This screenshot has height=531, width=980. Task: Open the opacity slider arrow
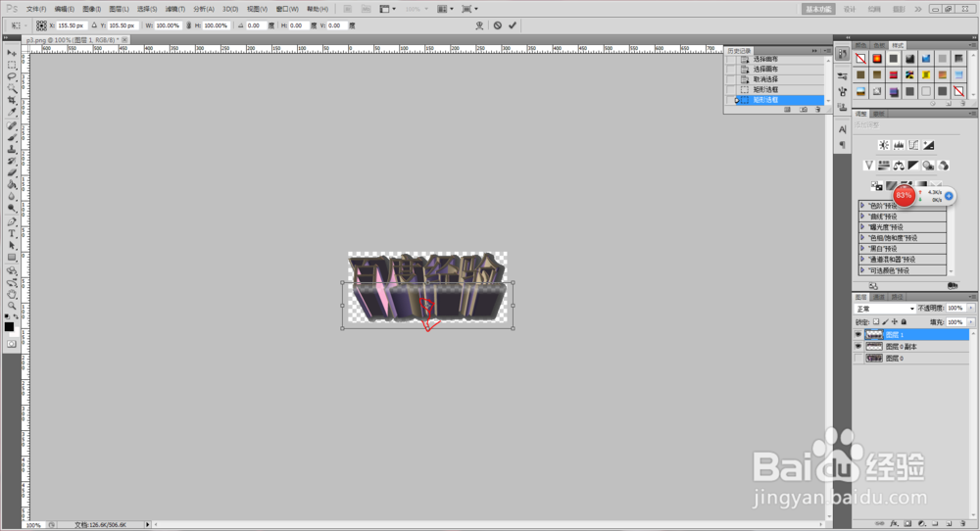click(x=970, y=308)
